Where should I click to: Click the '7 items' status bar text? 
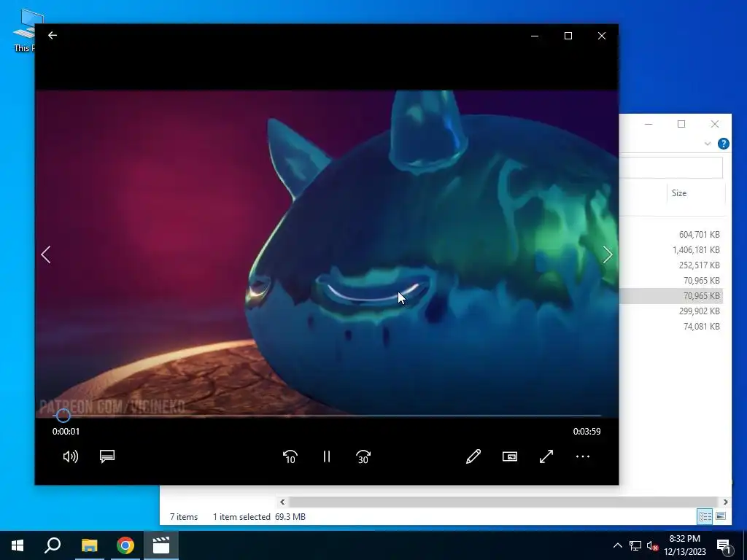tap(184, 517)
